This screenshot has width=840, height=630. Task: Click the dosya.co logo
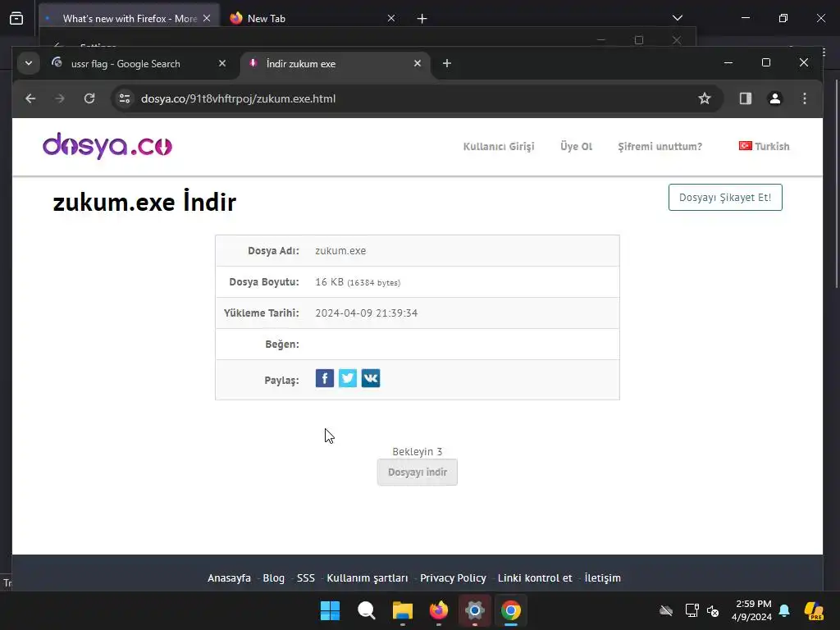[x=107, y=146]
